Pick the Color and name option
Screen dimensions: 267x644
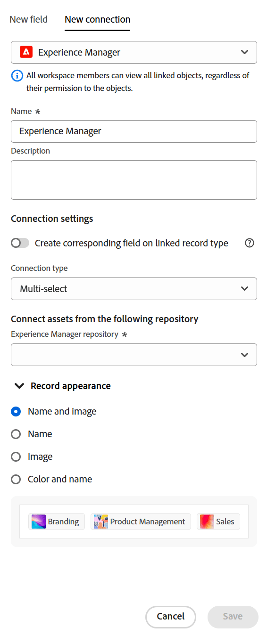16,479
